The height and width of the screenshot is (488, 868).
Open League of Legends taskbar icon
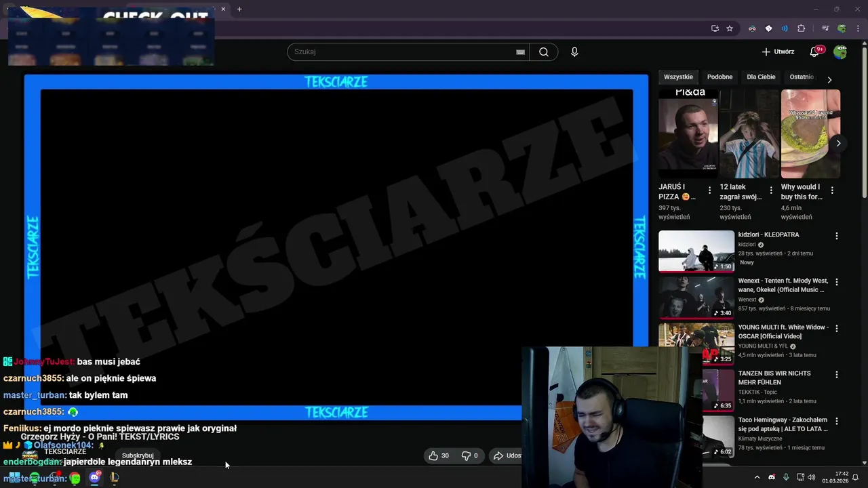(114, 478)
